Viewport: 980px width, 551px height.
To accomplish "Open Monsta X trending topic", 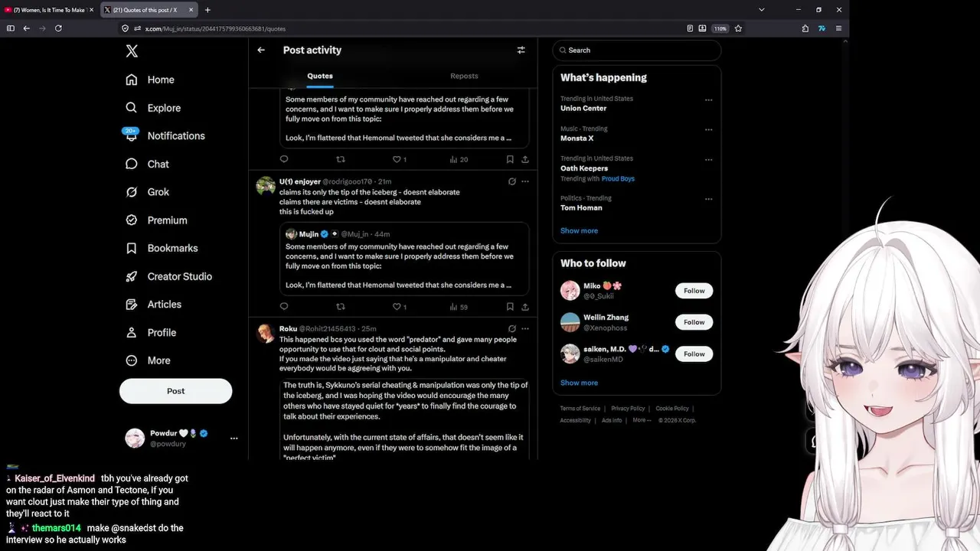I will (x=577, y=139).
